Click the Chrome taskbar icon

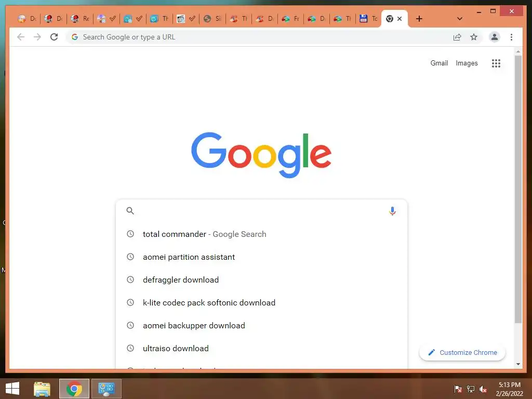pos(74,389)
